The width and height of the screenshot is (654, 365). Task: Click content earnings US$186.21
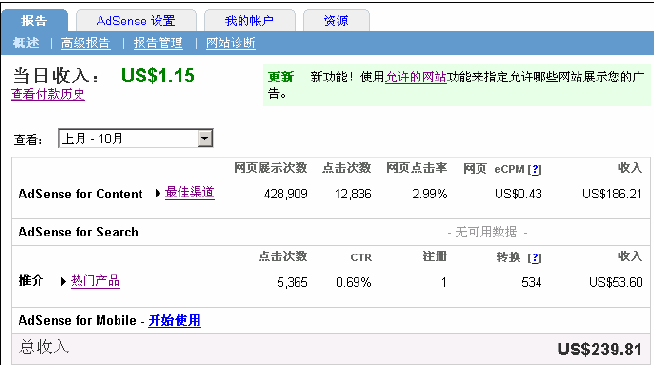click(x=611, y=194)
